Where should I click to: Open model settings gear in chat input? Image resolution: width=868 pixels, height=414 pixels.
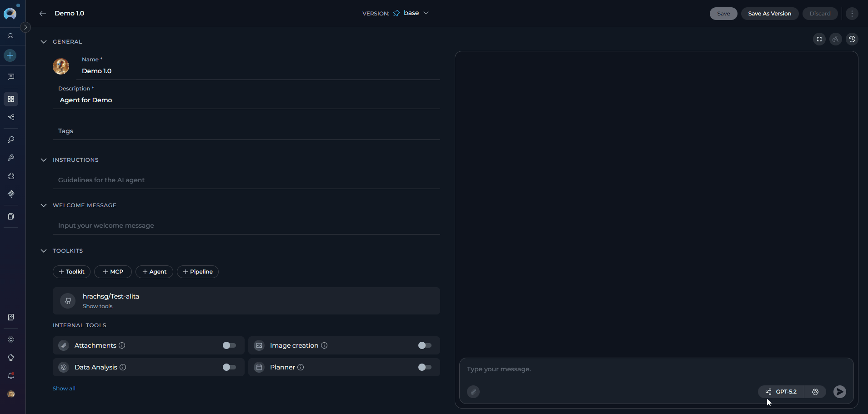pyautogui.click(x=815, y=392)
